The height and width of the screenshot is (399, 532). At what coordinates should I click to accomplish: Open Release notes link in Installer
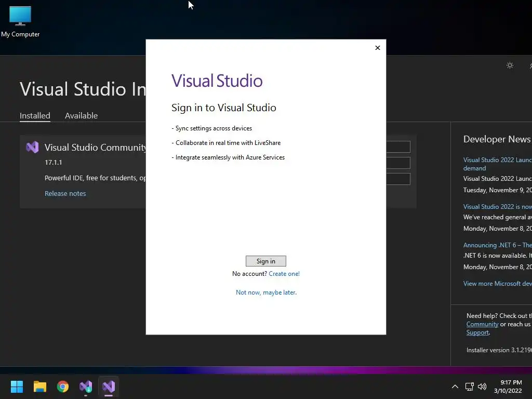click(x=65, y=193)
